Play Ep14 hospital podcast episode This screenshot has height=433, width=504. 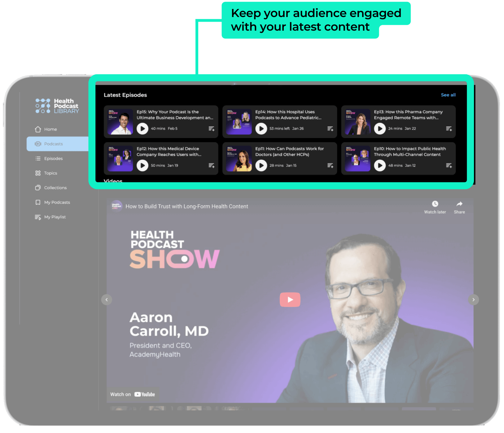[261, 128]
